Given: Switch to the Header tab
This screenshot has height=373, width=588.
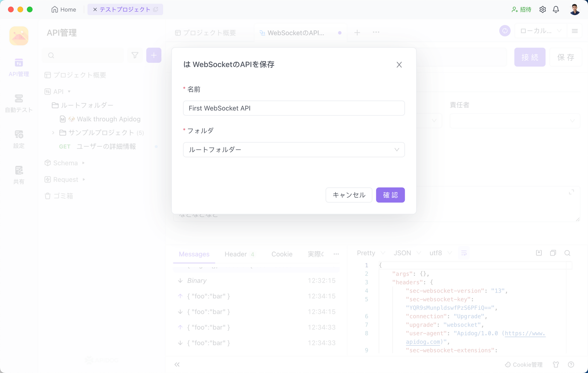Looking at the screenshot, I should coord(239,254).
